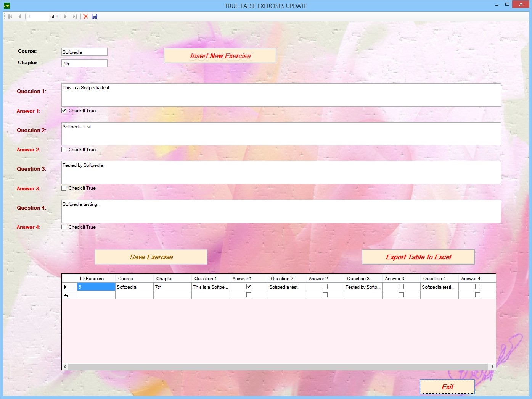
Task: Sort by Question 1 column header
Action: pyautogui.click(x=211, y=278)
